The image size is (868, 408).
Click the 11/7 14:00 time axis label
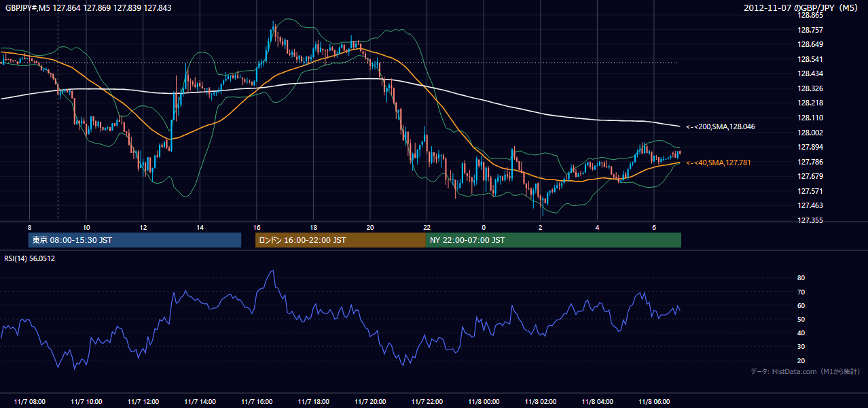click(x=200, y=402)
